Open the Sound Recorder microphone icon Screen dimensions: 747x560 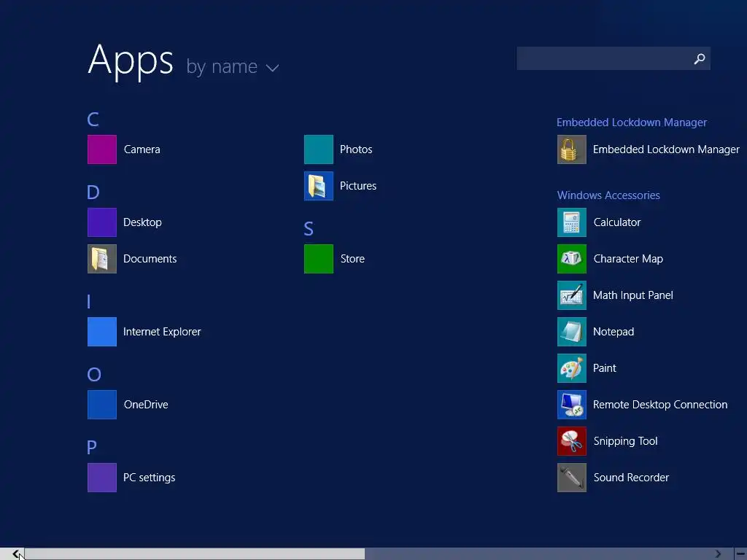[x=572, y=478]
